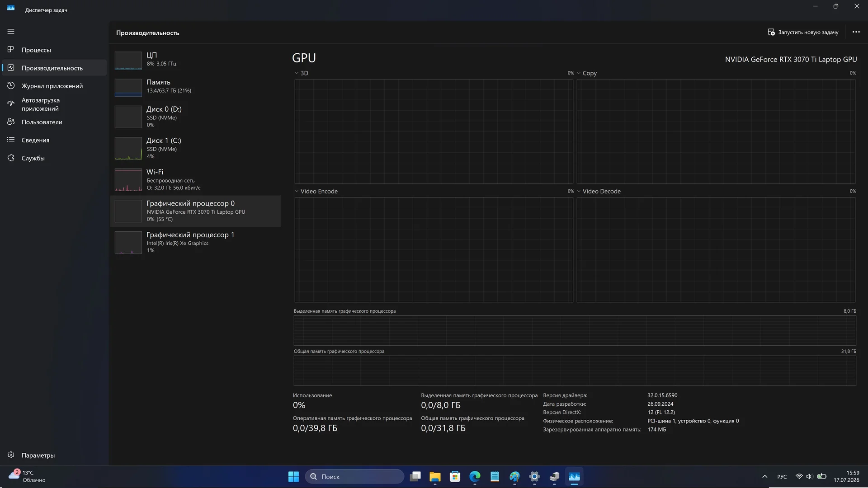The image size is (868, 488).
Task: Open File Explorer from the taskbar
Action: (x=435, y=477)
